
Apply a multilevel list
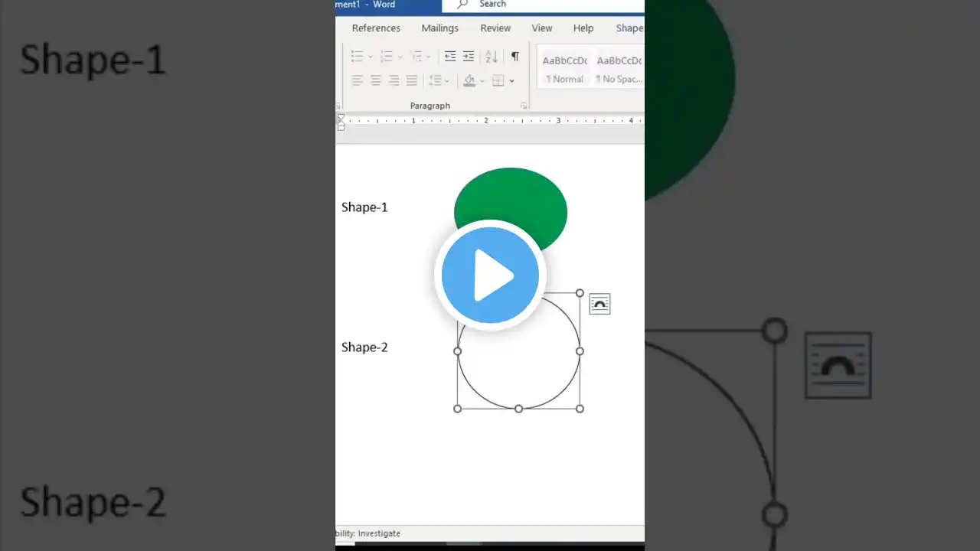[x=416, y=57]
